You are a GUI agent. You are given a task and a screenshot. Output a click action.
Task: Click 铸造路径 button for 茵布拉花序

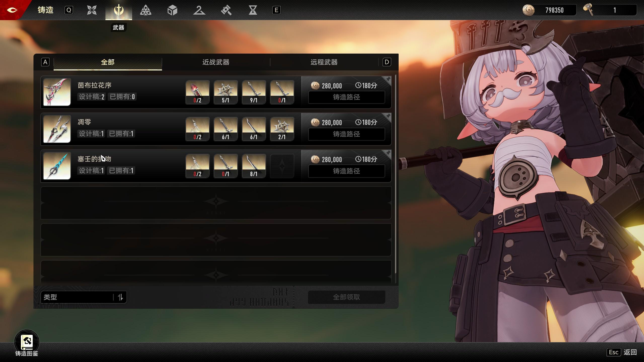pos(346,97)
